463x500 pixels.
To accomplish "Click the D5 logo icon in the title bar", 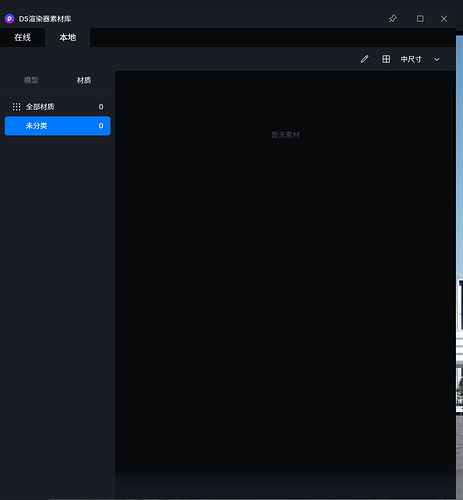I will tap(9, 19).
